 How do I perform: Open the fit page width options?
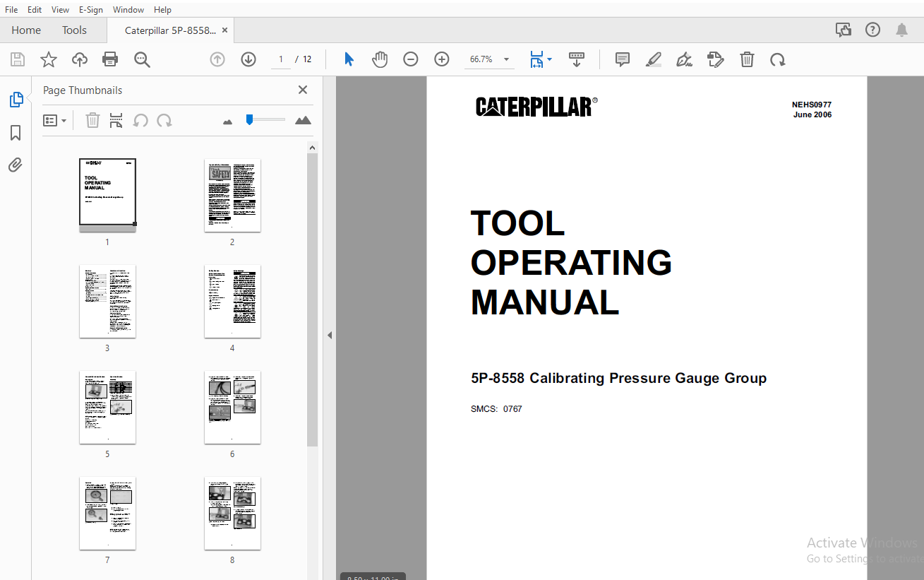point(541,59)
